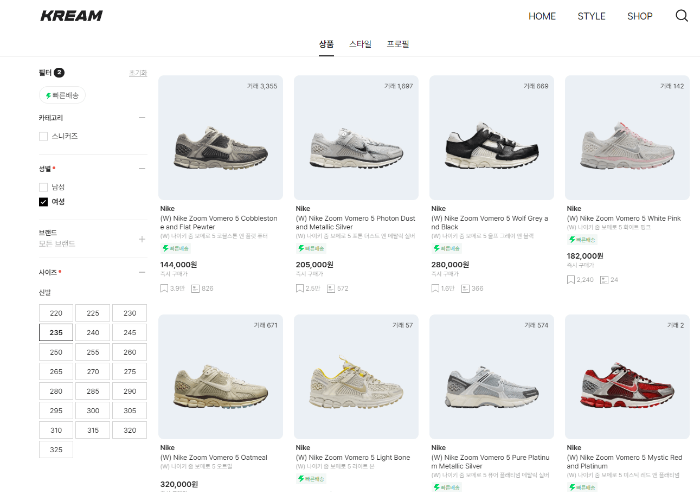Open style posts icon for Cobblestone shoe

195,288
